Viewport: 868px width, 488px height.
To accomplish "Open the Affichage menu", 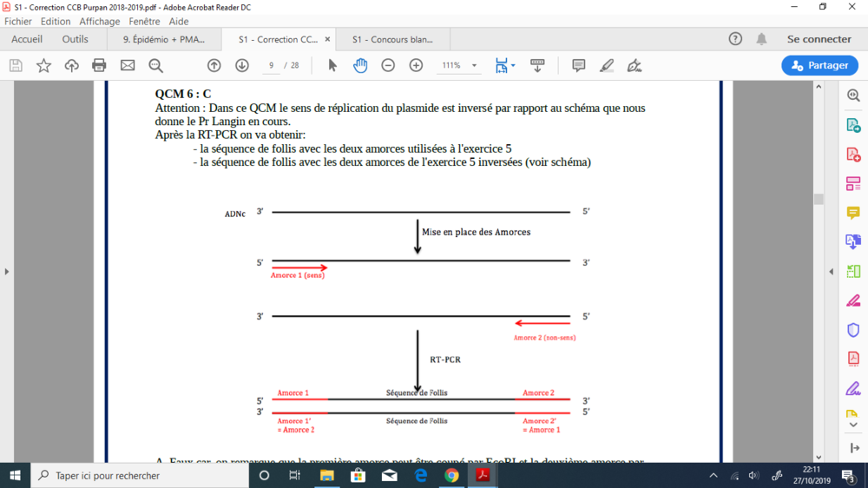I will click(100, 21).
